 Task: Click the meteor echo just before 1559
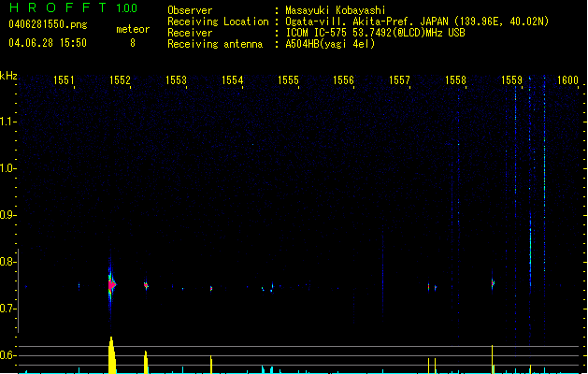pos(493,283)
